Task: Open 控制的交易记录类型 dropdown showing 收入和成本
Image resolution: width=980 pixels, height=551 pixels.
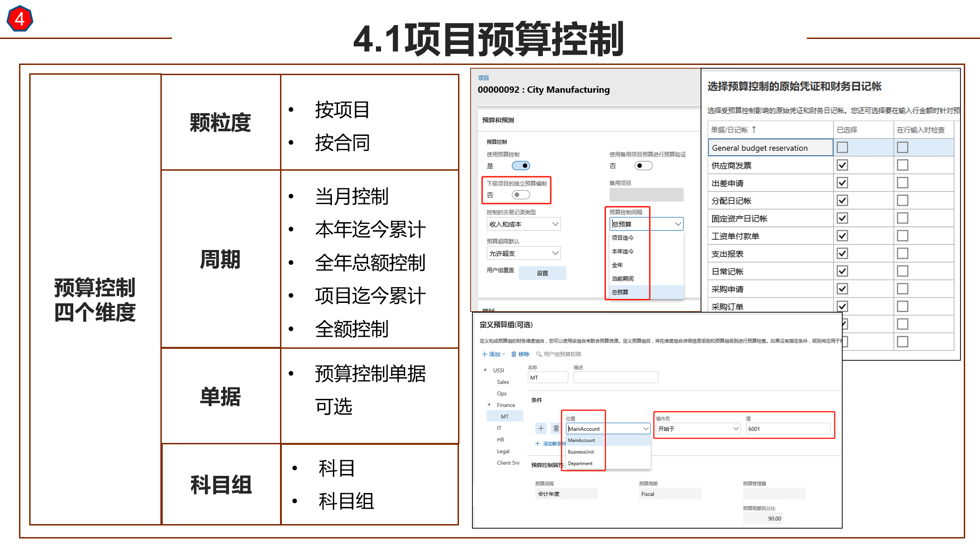Action: [x=523, y=224]
